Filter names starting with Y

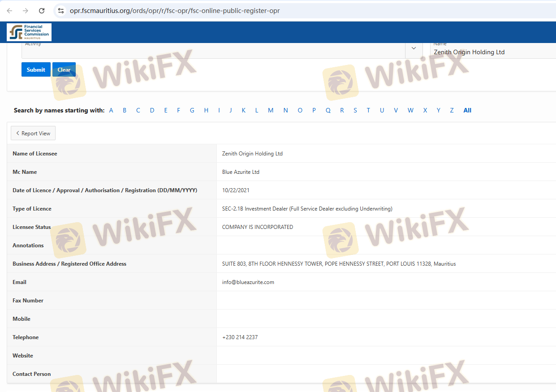tap(439, 110)
